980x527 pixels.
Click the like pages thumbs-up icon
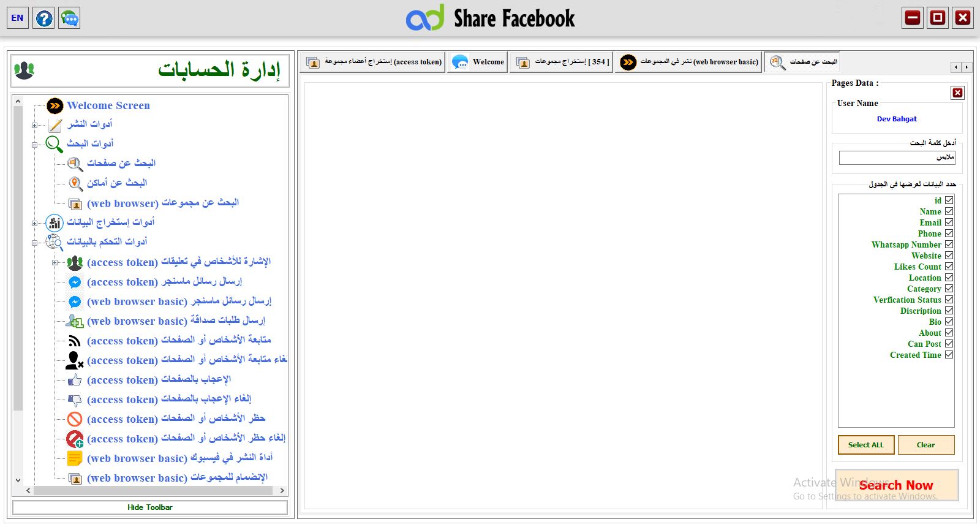click(75, 380)
